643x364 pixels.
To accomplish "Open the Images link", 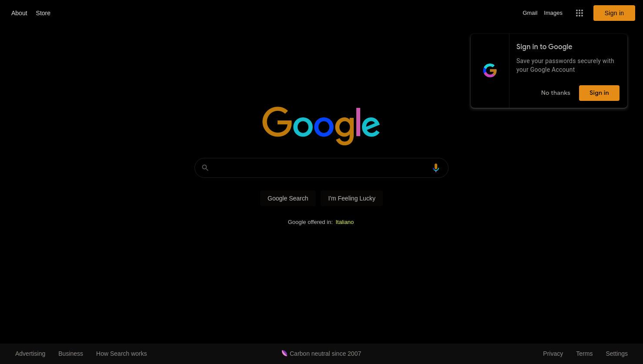I will 553,13.
